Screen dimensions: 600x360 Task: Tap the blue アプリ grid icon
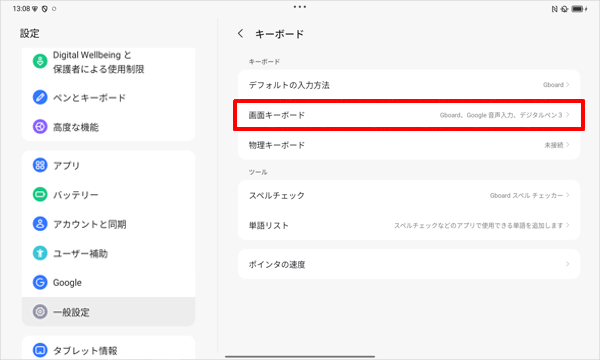tap(40, 165)
